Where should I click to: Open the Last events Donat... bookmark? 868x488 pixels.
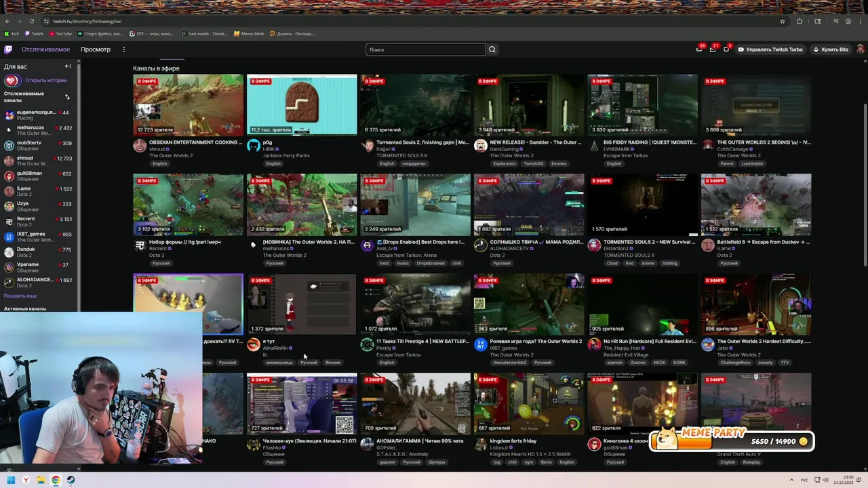coord(204,34)
